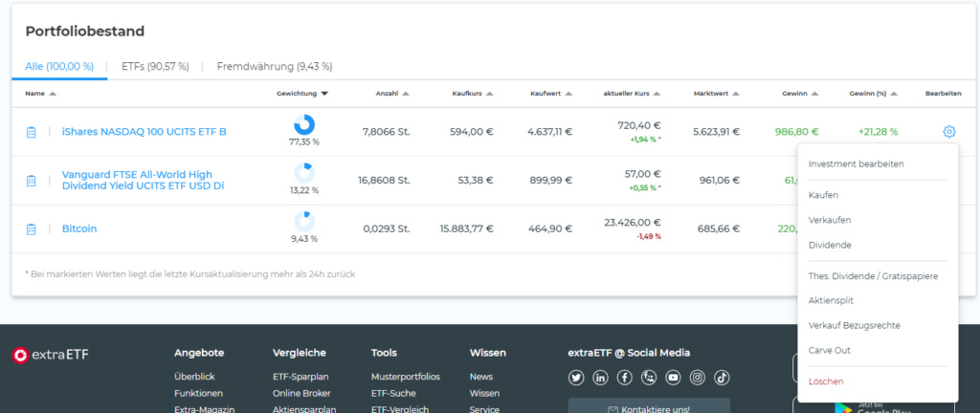
Task: Click the 77,35 % weighting donut chart
Action: click(304, 125)
